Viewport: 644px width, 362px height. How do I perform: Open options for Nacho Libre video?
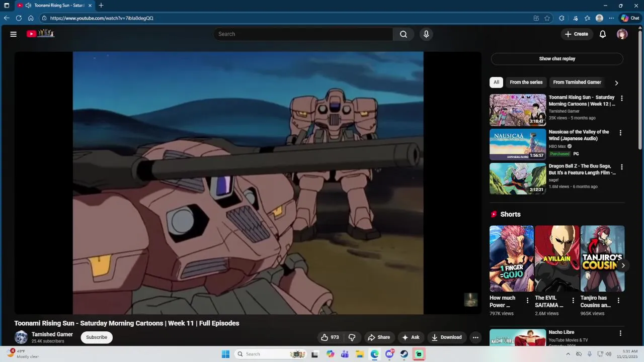pos(620,333)
